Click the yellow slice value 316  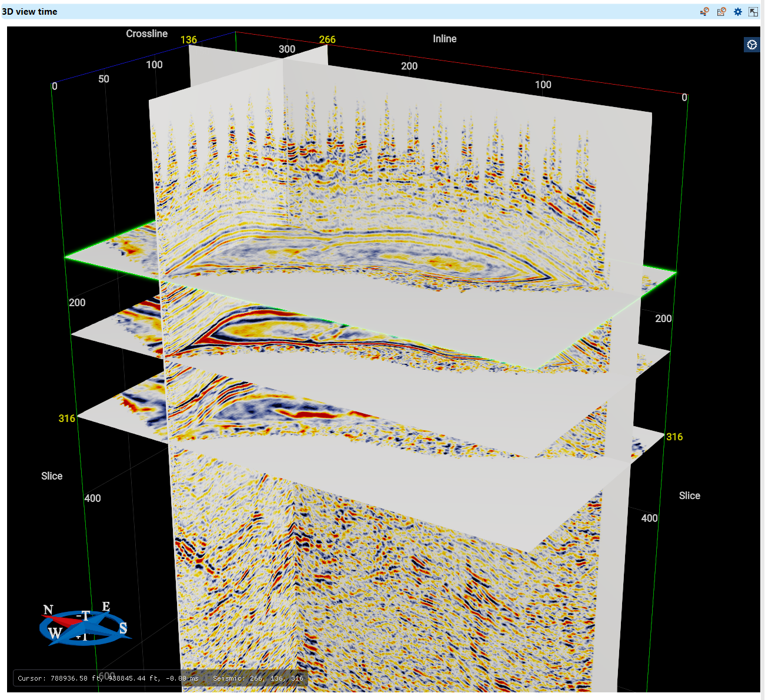(65, 418)
